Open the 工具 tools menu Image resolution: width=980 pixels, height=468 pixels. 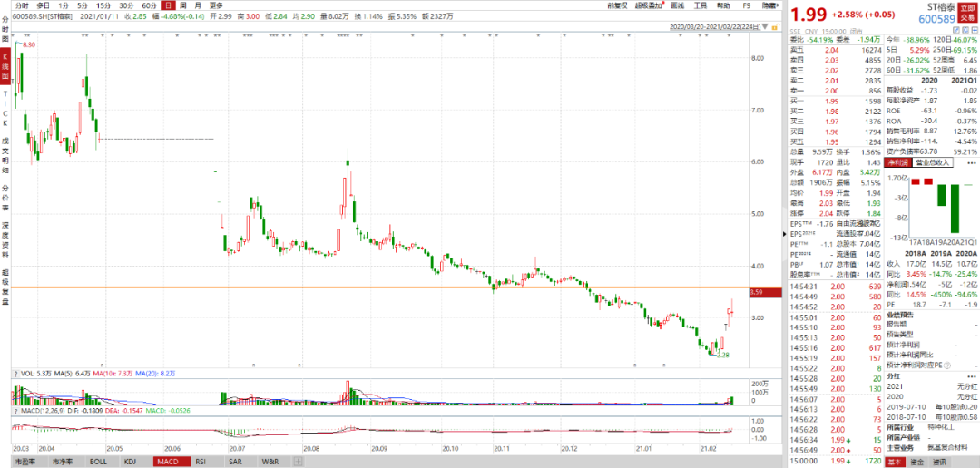(x=700, y=5)
